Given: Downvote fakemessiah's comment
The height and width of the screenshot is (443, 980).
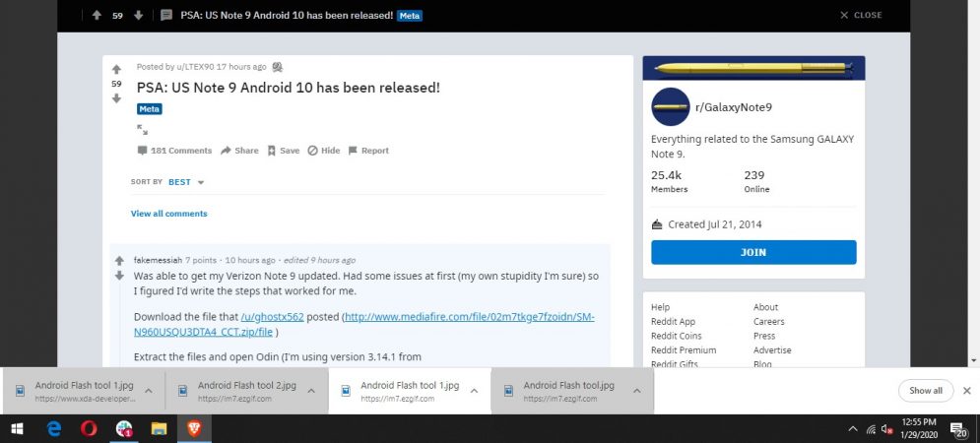Looking at the screenshot, I should 119,276.
